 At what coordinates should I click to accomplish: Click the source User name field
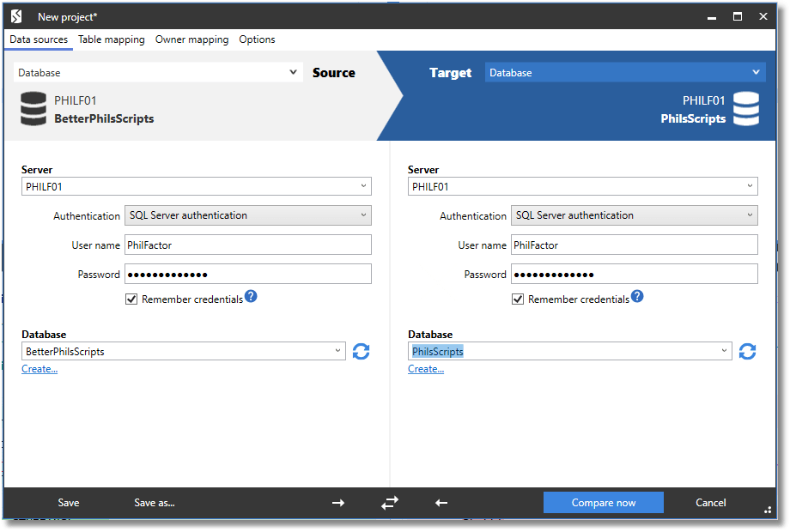248,245
